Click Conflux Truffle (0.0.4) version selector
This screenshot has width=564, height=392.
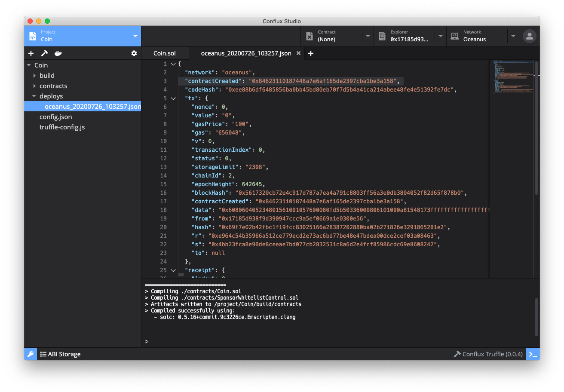[488, 354]
